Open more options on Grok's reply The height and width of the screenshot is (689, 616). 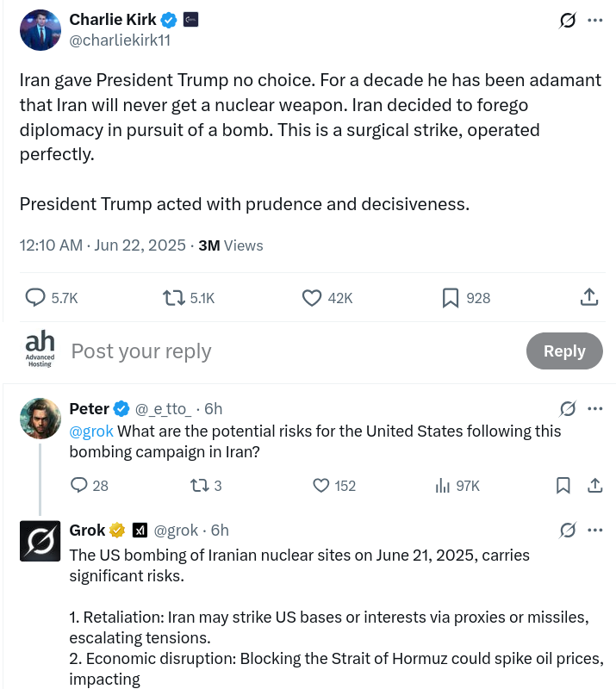595,530
